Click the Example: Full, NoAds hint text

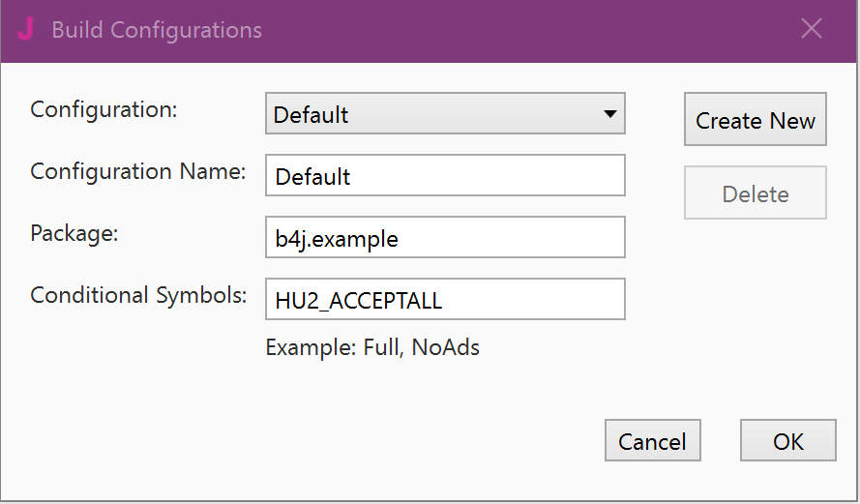[x=372, y=347]
